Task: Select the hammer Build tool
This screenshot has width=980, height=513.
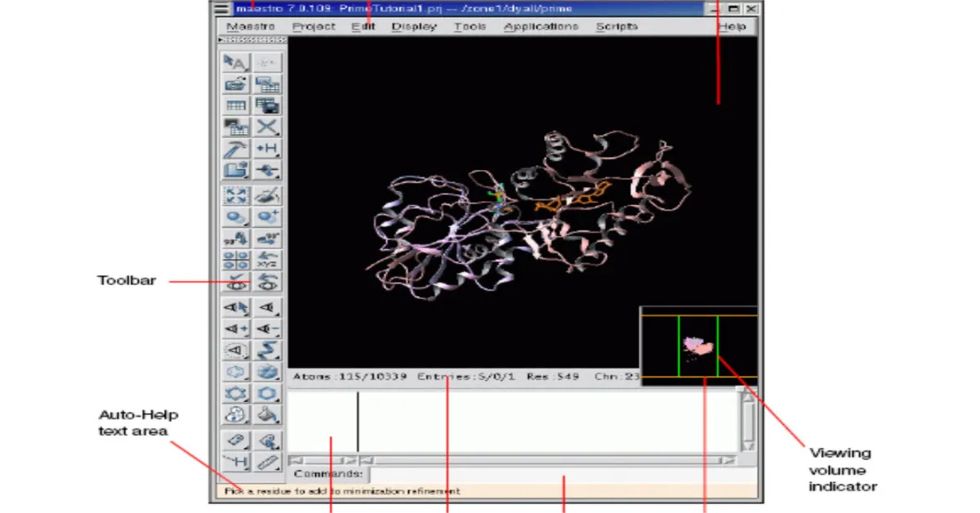Action: click(236, 149)
